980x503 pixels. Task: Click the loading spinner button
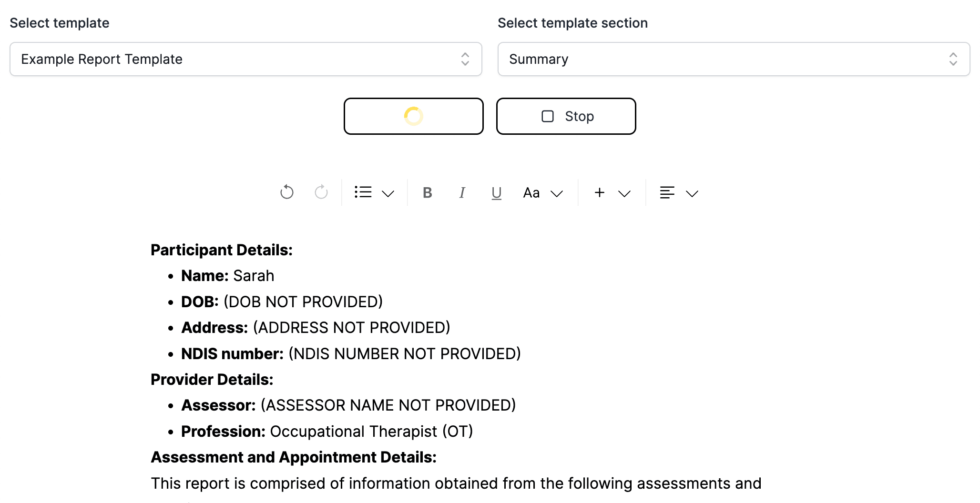pyautogui.click(x=413, y=116)
